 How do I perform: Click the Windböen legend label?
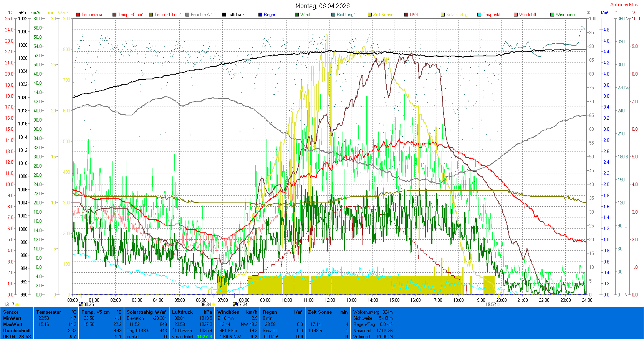click(x=565, y=15)
